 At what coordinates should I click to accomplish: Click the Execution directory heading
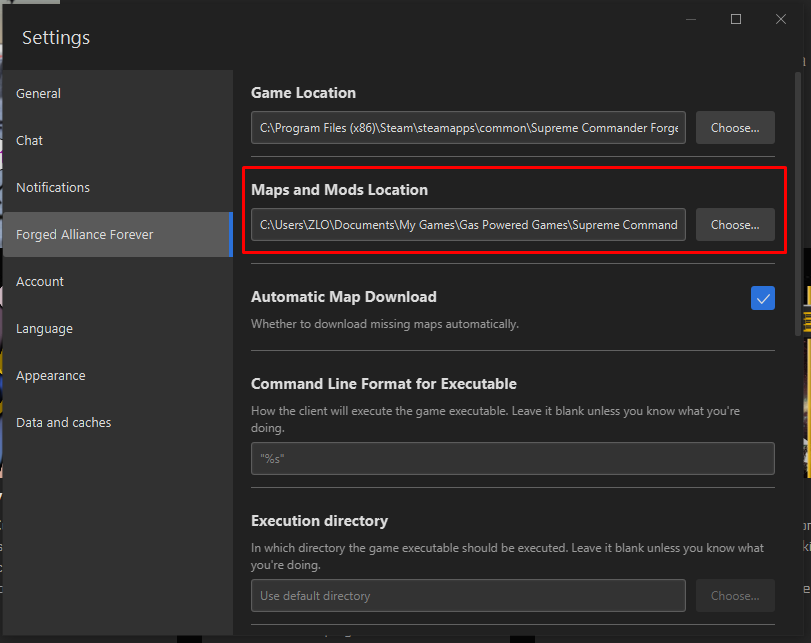[320, 521]
